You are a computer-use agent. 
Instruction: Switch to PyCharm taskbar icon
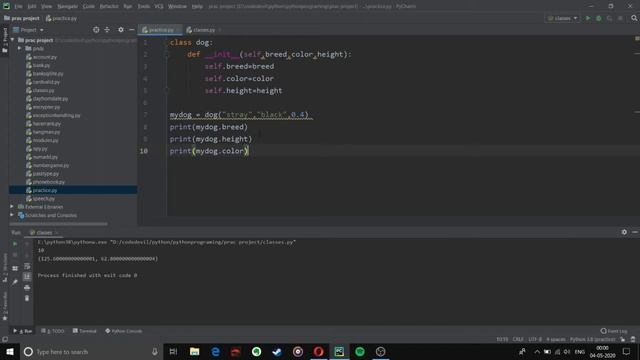tap(339, 351)
